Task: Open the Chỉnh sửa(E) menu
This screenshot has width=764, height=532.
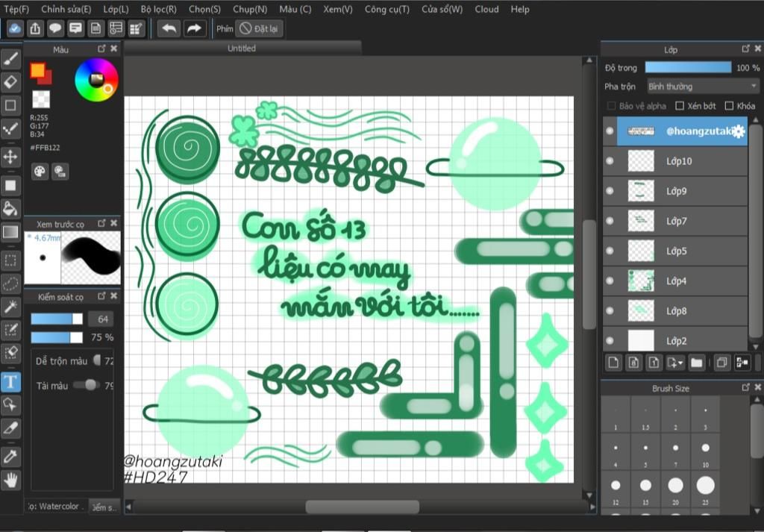Action: (x=66, y=9)
